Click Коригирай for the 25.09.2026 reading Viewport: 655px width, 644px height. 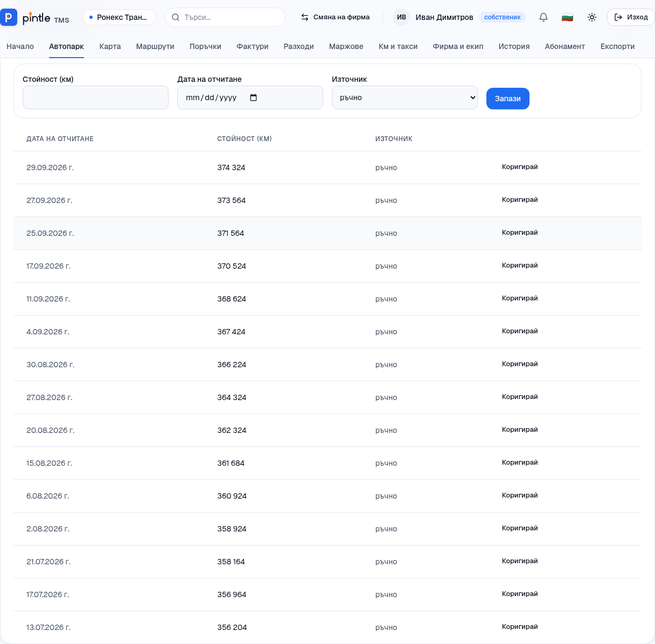point(520,233)
